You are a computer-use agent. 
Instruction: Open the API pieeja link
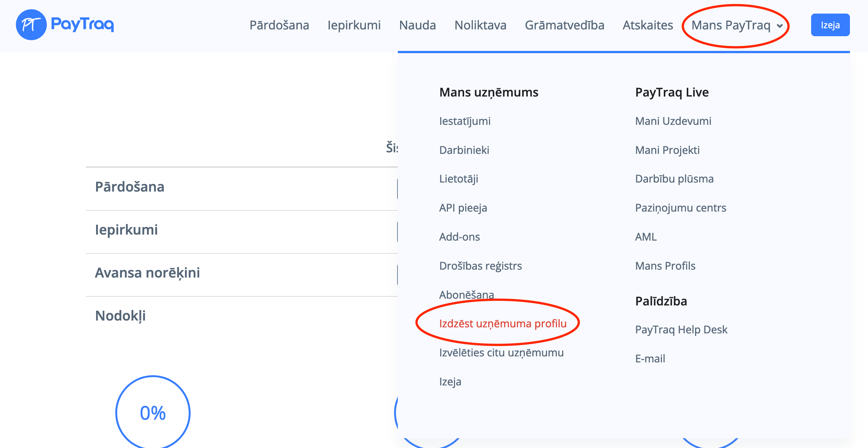point(463,208)
